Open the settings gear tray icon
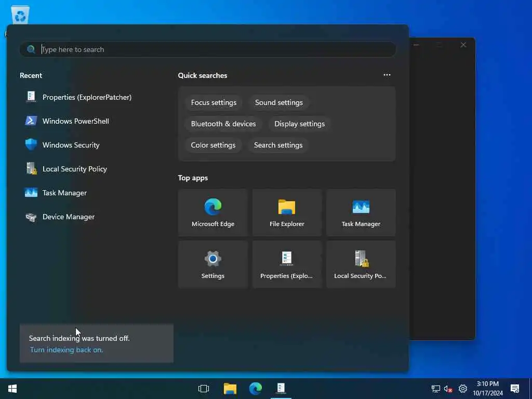The image size is (532, 399). 463,389
